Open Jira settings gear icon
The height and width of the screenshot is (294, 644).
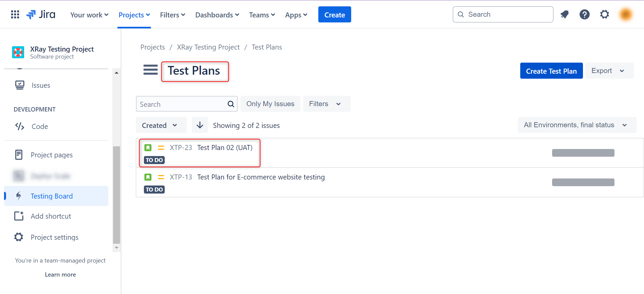(x=604, y=14)
